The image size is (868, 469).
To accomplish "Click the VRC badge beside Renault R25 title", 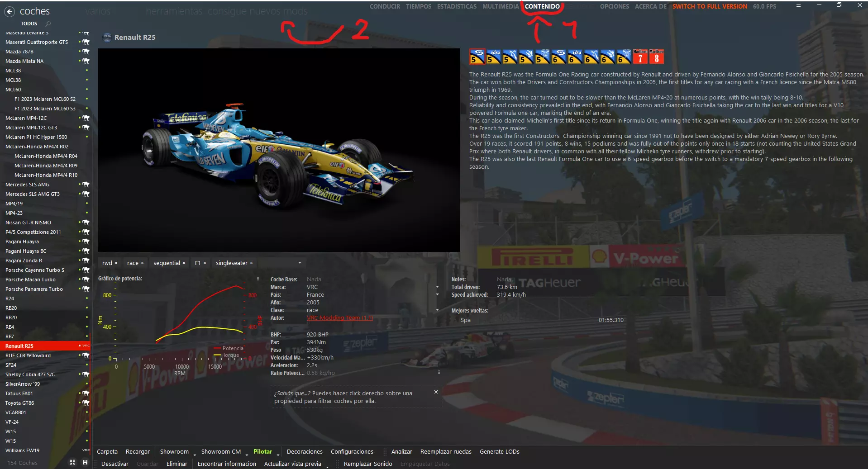I will click(107, 37).
